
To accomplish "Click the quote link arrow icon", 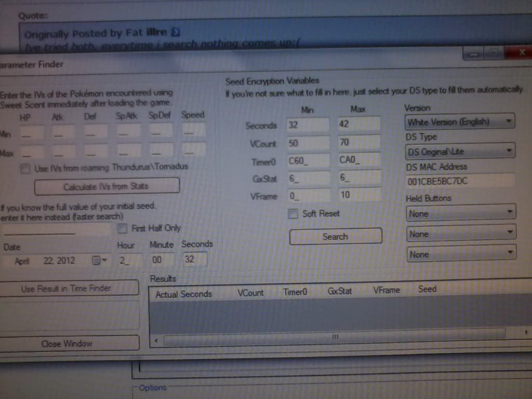I will [x=176, y=33].
